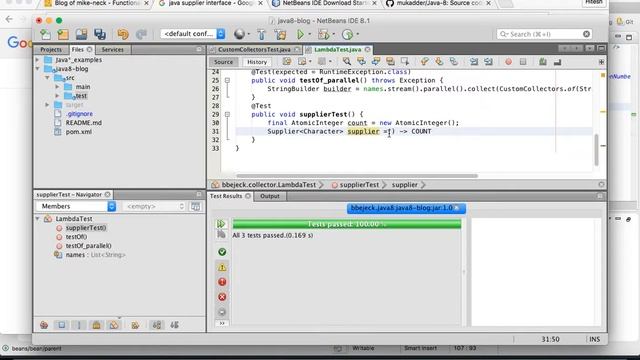Expand the test folder

pyautogui.click(x=57, y=96)
